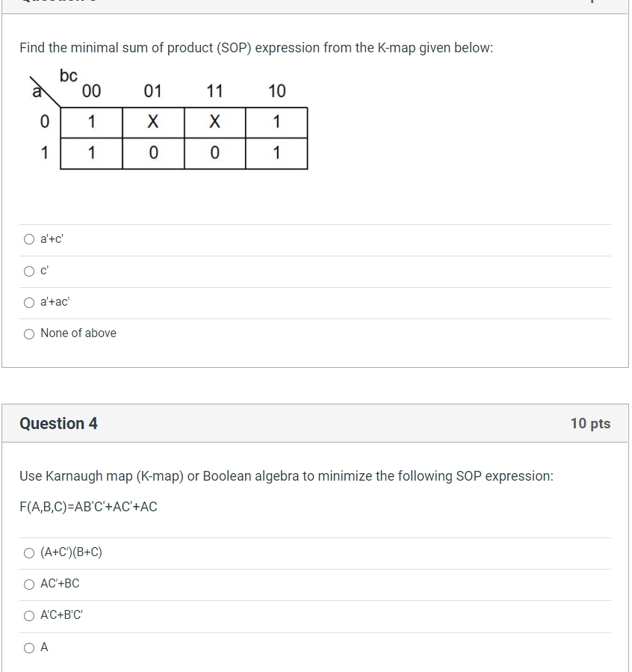Viewport: 632px width, 672px height.
Task: Select option A for Question 4
Action: tap(28, 647)
